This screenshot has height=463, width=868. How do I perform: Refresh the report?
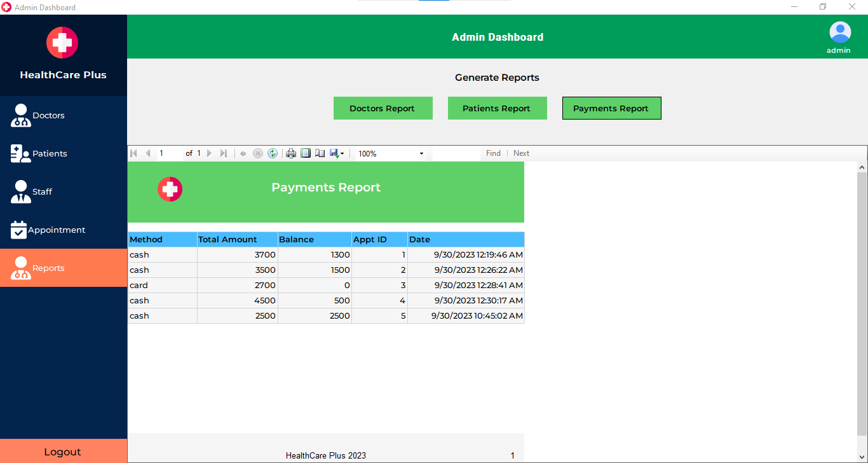[273, 153]
